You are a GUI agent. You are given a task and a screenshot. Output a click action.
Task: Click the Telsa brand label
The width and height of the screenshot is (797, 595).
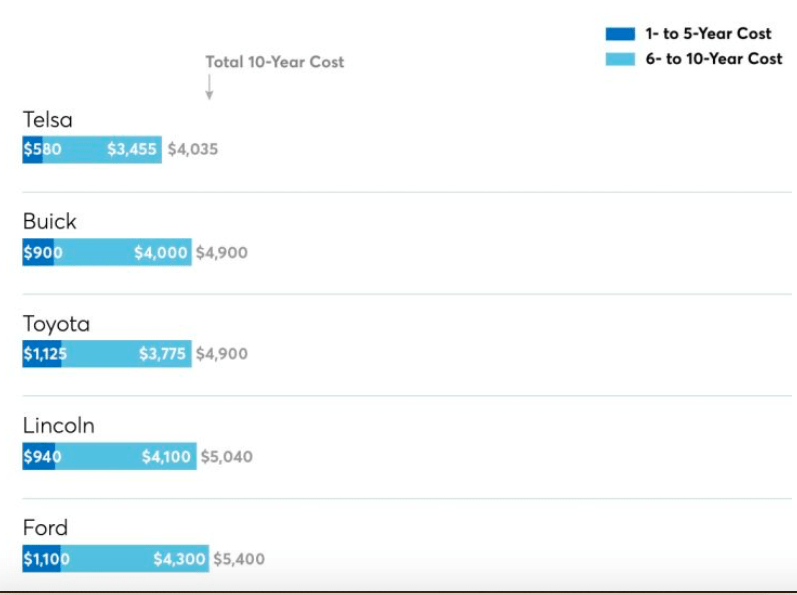pos(48,120)
